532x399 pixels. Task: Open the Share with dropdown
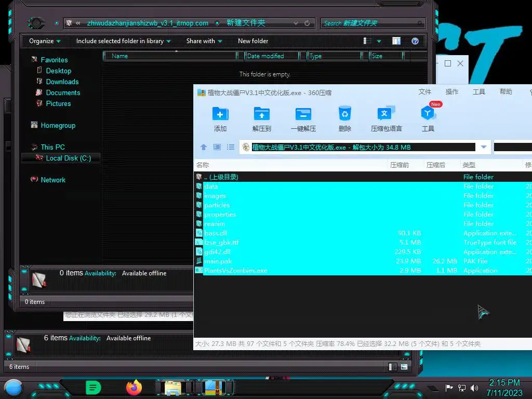pyautogui.click(x=204, y=41)
